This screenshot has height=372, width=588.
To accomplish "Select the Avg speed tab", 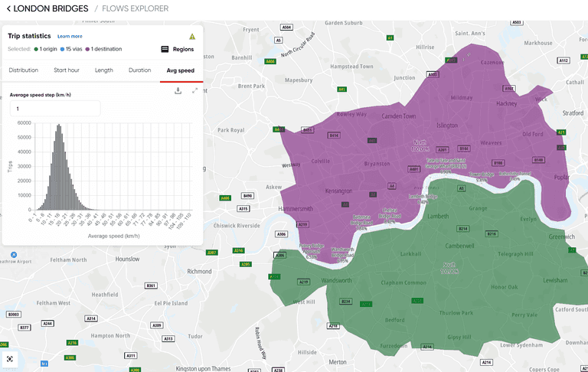I will click(x=181, y=70).
